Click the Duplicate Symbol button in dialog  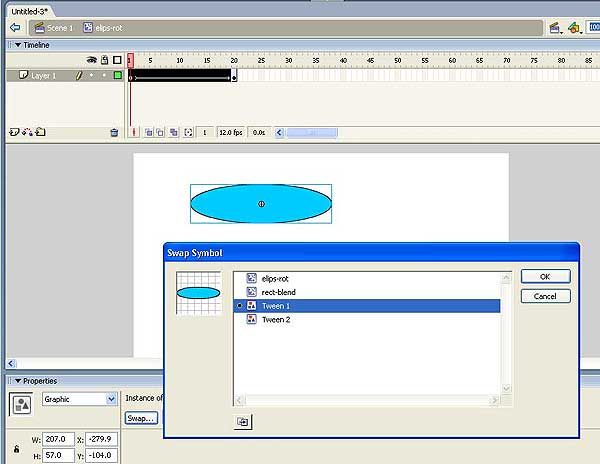coord(243,422)
